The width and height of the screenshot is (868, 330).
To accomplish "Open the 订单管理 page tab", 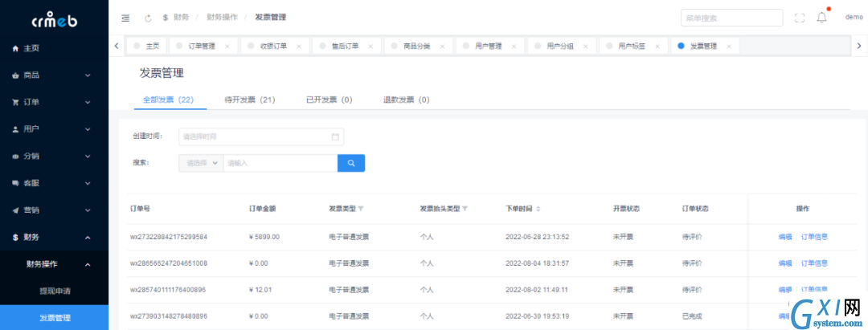I will (202, 47).
